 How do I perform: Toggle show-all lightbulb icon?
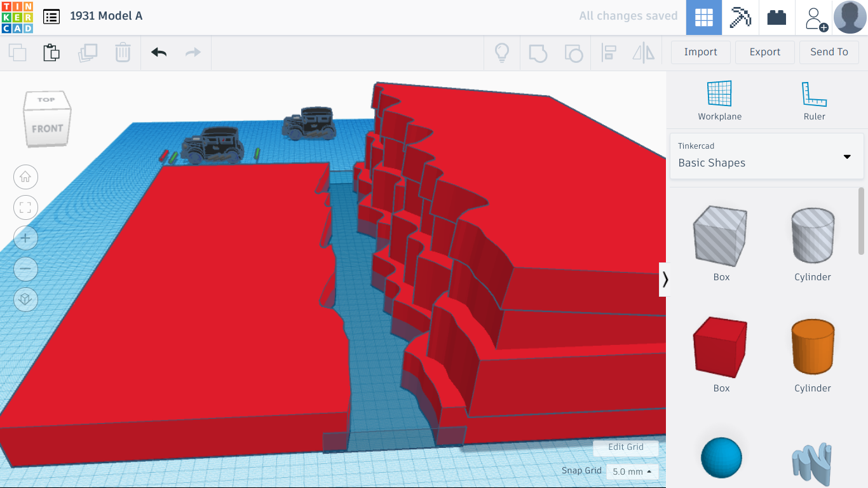click(x=502, y=53)
